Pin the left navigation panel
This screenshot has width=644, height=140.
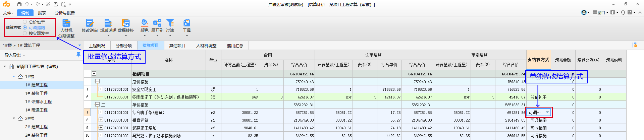[x=78, y=54]
